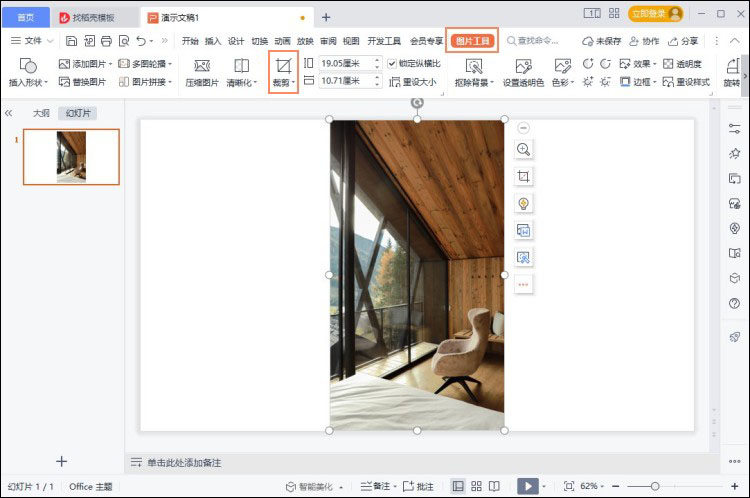Select slide 1 thumbnail
The height and width of the screenshot is (498, 750).
pos(71,157)
